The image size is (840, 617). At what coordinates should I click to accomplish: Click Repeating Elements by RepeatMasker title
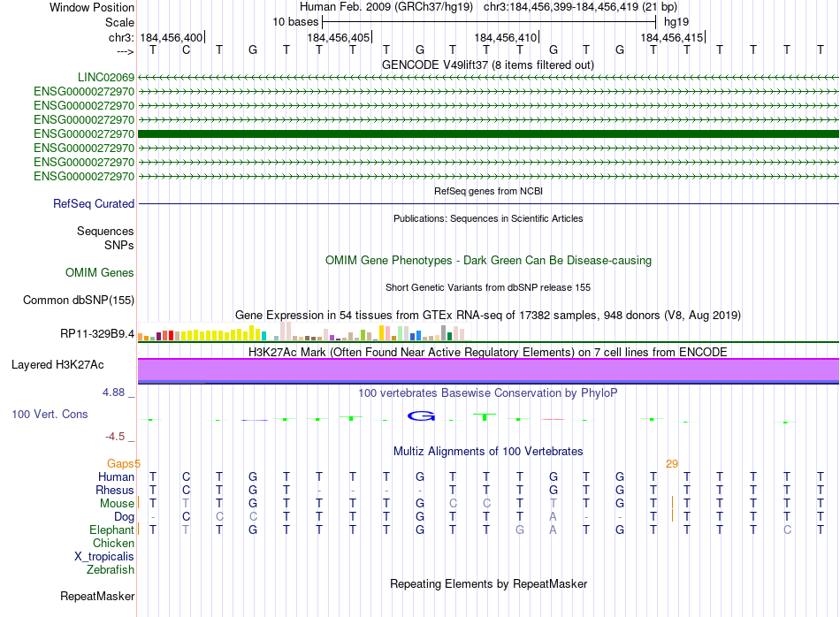(x=488, y=583)
